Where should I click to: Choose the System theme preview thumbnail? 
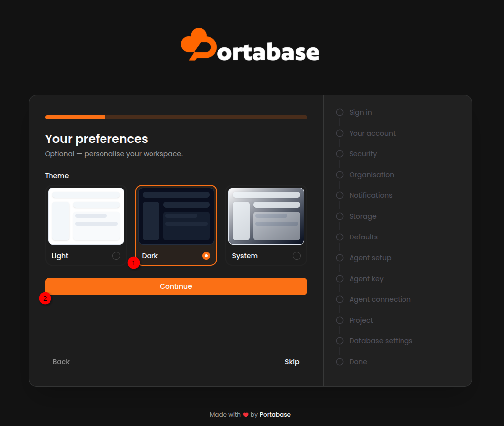(266, 216)
